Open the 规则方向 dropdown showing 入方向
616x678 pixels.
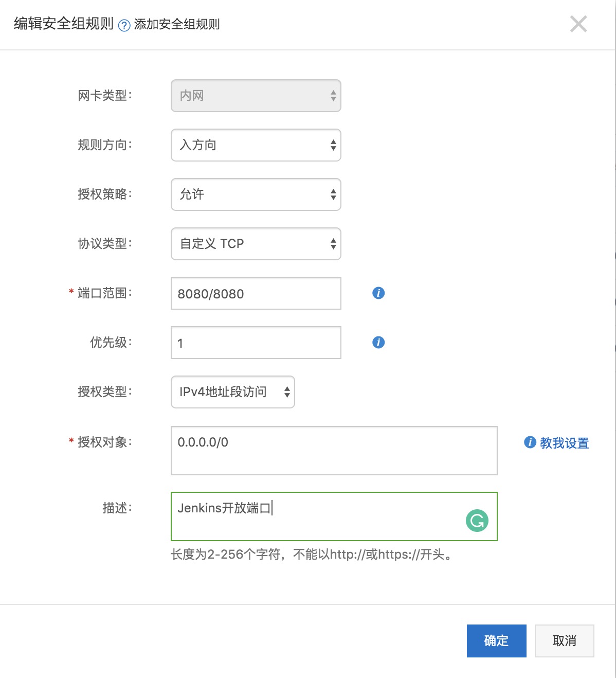point(256,145)
